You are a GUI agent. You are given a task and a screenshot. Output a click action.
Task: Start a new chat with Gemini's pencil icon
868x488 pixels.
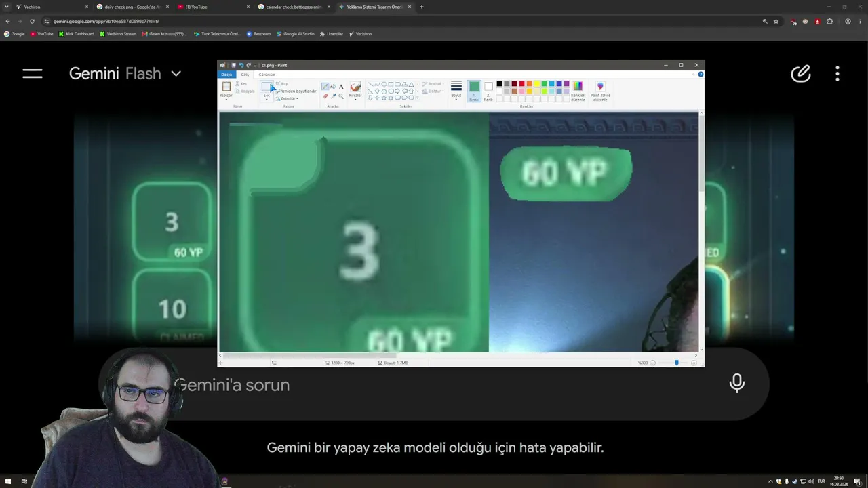pos(801,73)
